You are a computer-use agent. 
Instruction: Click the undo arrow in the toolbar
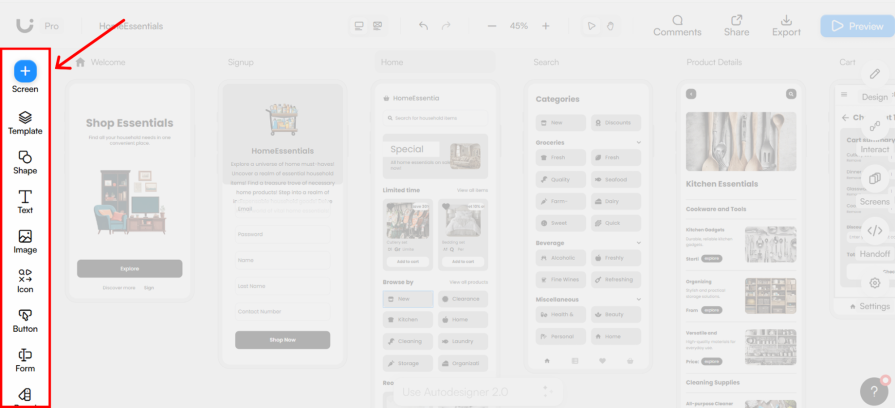pyautogui.click(x=424, y=26)
